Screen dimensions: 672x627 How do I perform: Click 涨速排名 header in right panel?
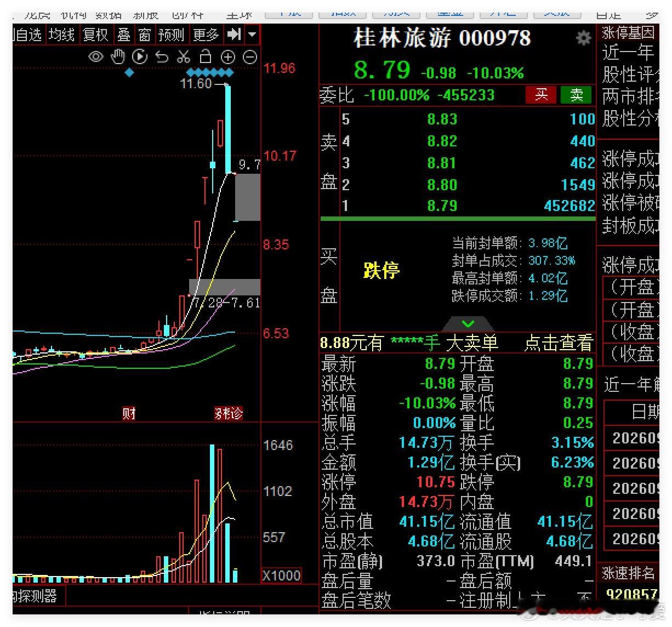pyautogui.click(x=629, y=574)
